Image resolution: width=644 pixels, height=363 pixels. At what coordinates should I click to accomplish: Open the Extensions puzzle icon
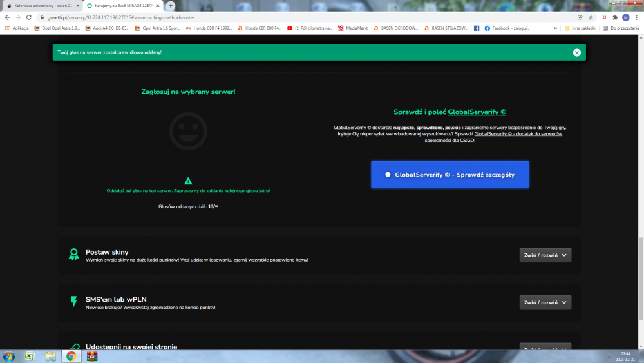click(x=615, y=17)
